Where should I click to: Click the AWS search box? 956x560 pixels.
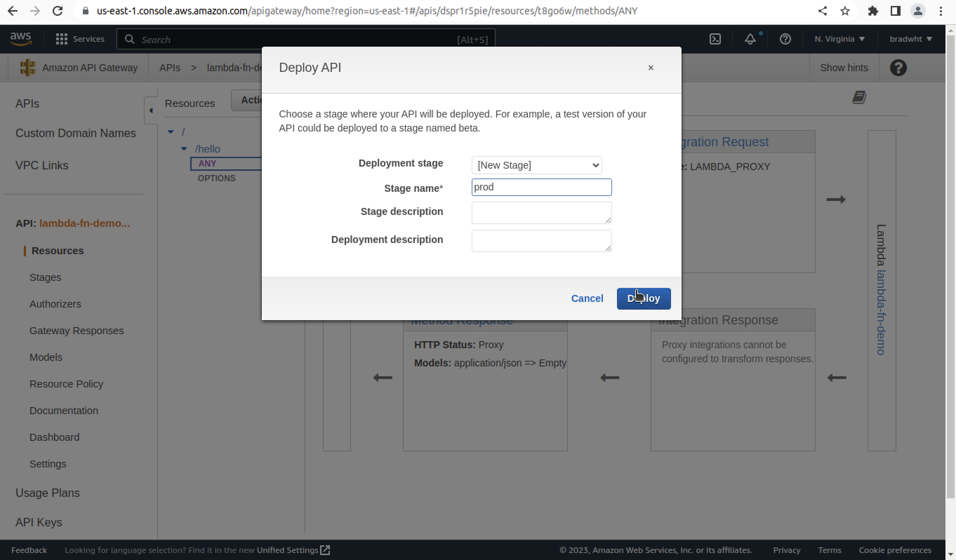click(305, 39)
